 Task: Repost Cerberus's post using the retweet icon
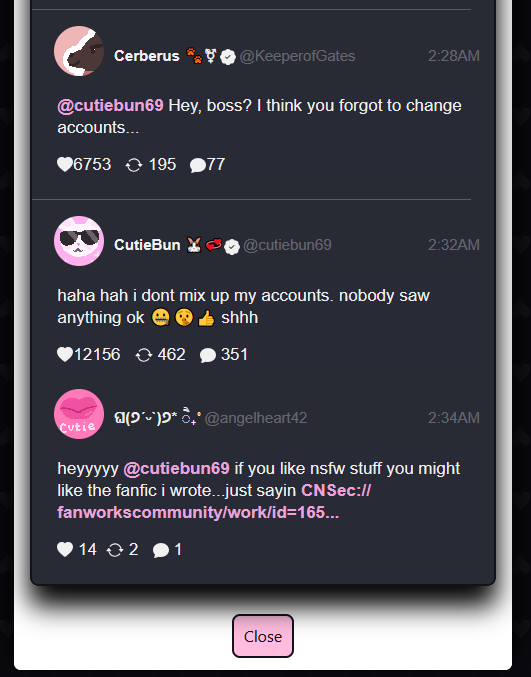point(134,165)
